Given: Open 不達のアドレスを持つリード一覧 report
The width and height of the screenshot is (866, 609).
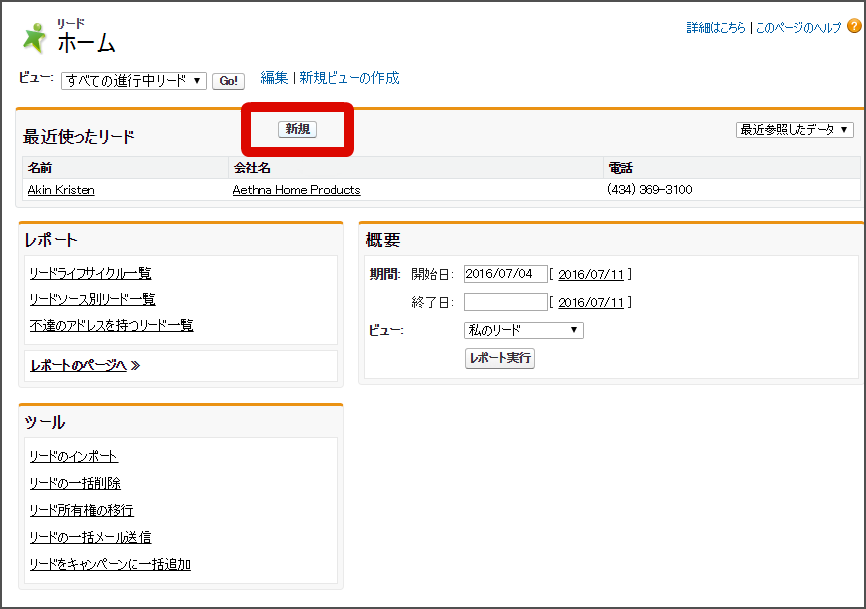Looking at the screenshot, I should tap(112, 325).
